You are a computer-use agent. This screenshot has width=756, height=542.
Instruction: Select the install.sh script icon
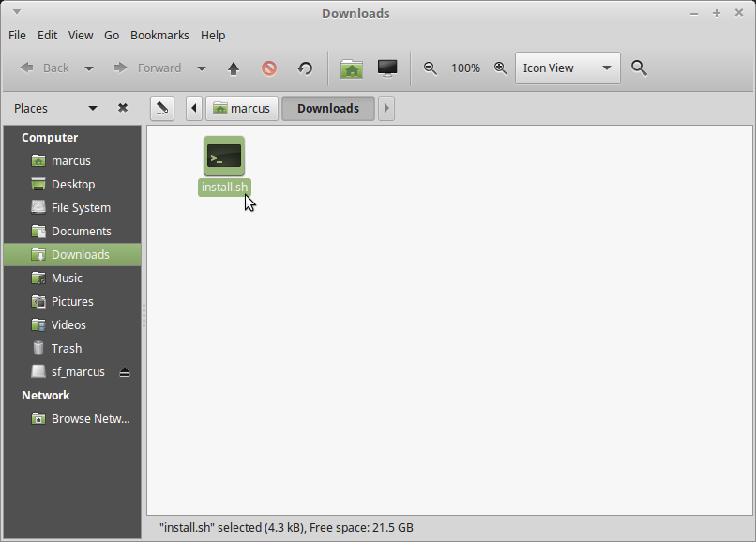click(x=224, y=157)
